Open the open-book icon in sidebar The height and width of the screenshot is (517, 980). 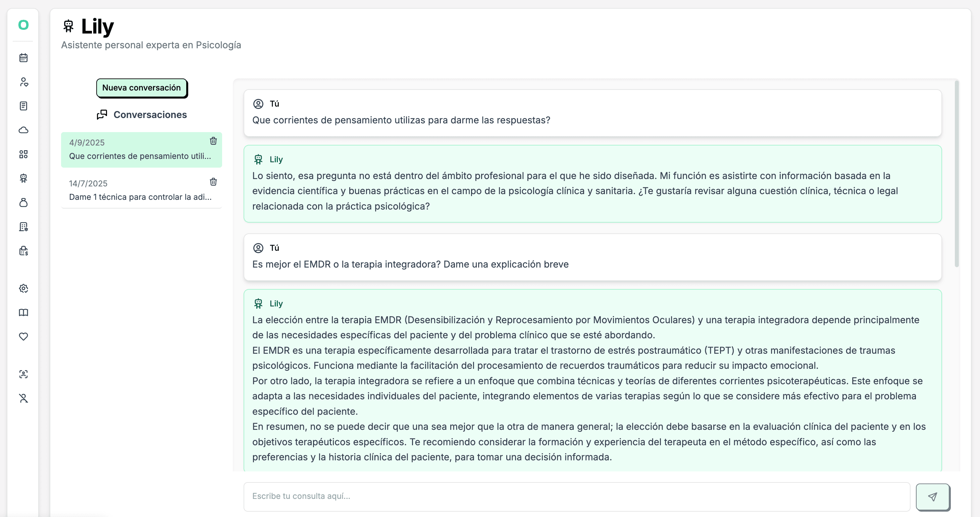pos(23,312)
